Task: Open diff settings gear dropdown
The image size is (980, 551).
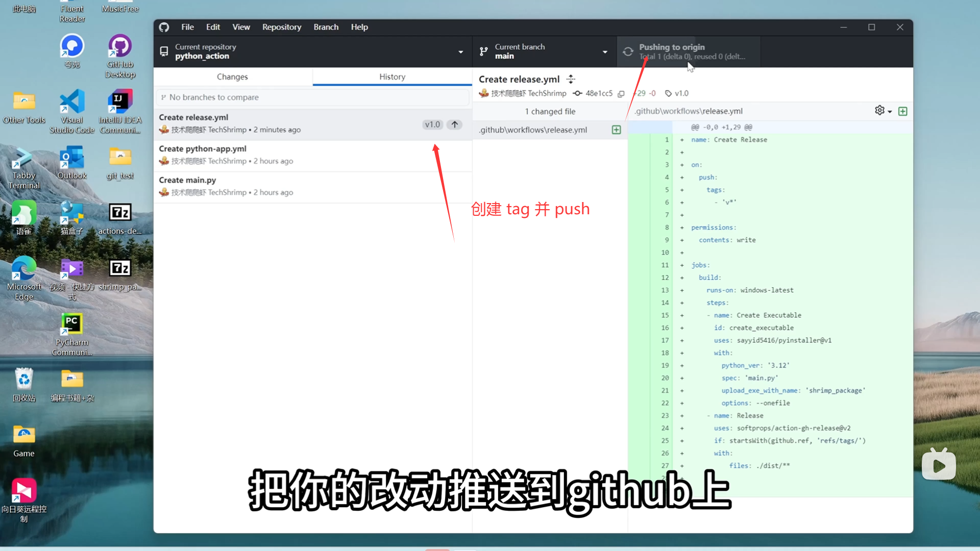Action: click(883, 111)
